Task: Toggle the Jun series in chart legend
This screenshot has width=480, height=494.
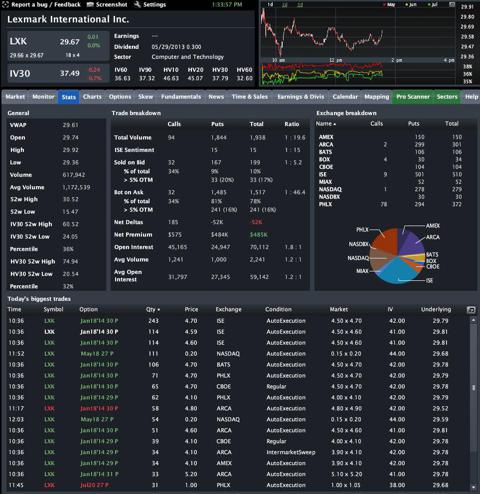Action: (411, 5)
